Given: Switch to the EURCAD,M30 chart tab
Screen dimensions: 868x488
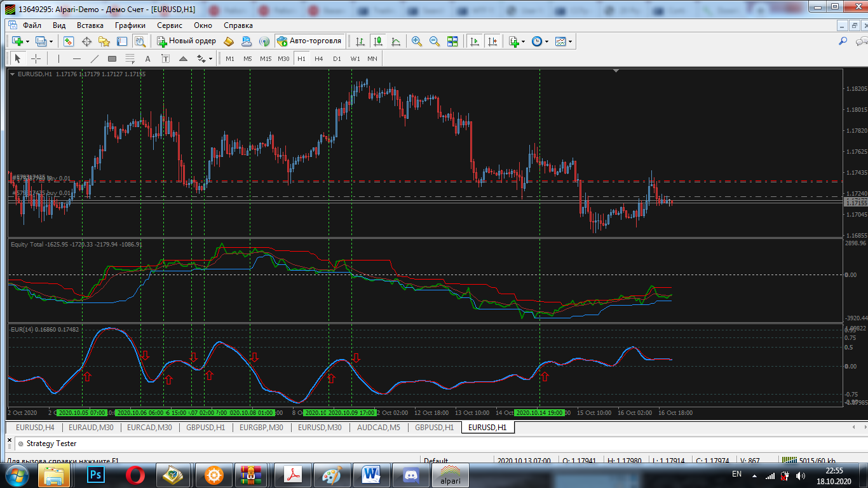Looking at the screenshot, I should [x=149, y=428].
